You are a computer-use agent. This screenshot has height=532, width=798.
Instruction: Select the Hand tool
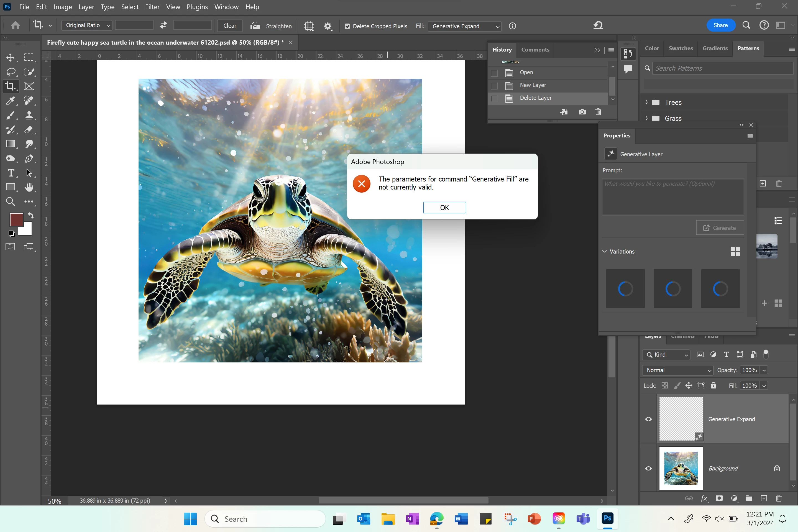point(29,187)
